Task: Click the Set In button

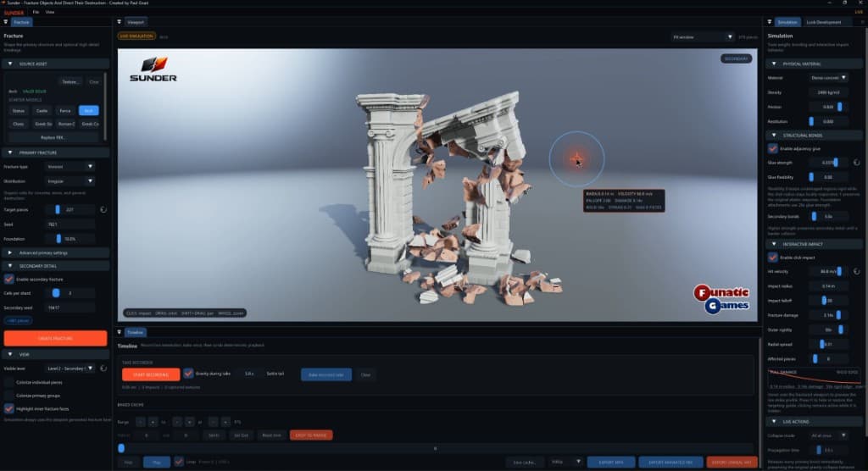Action: click(x=214, y=435)
